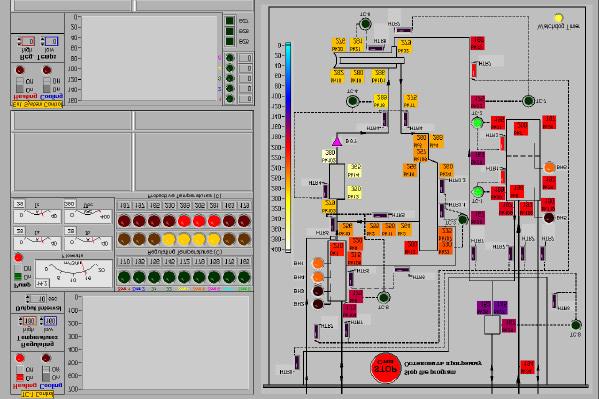
Task: Step the Reg Temps low value arrows
Action: tap(42, 41)
